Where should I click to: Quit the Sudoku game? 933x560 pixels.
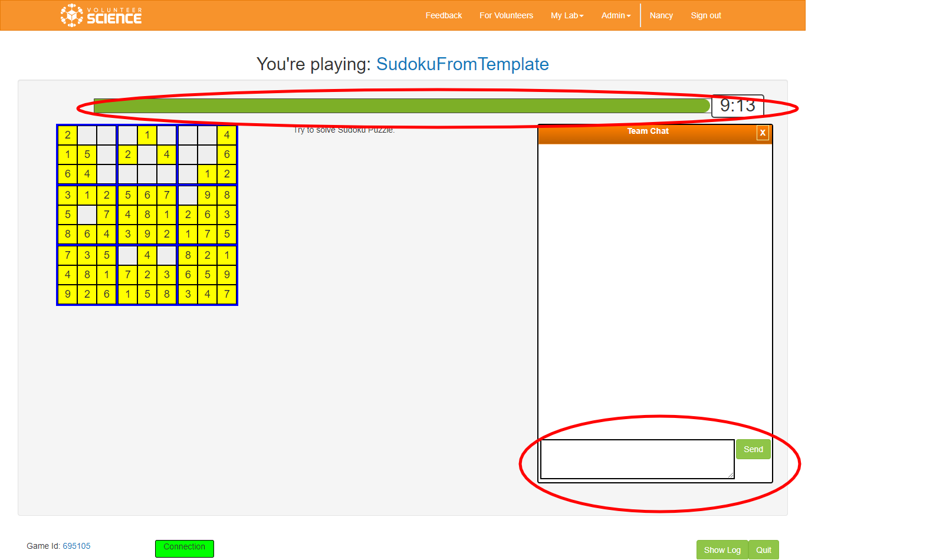[764, 550]
